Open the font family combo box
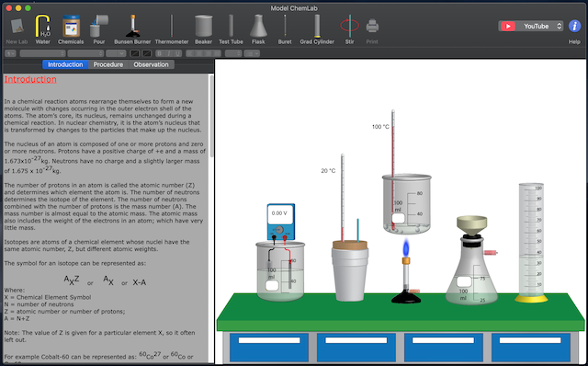 (x=42, y=53)
